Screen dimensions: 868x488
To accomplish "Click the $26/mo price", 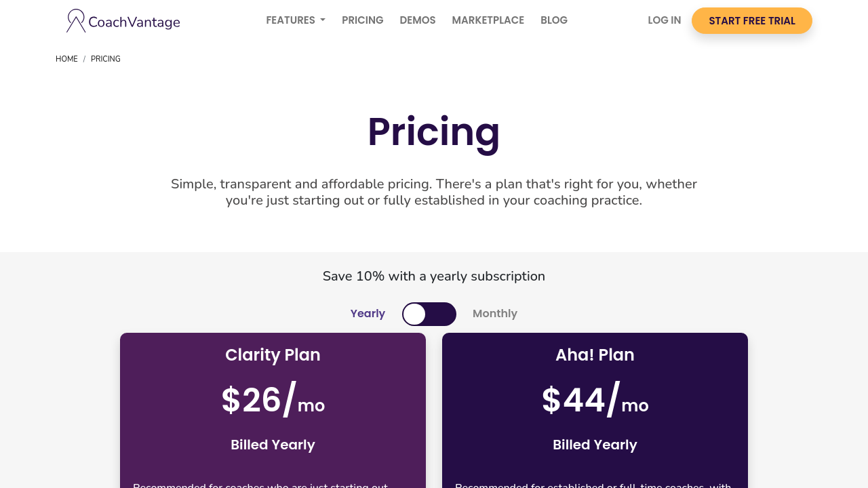I will coord(273,401).
